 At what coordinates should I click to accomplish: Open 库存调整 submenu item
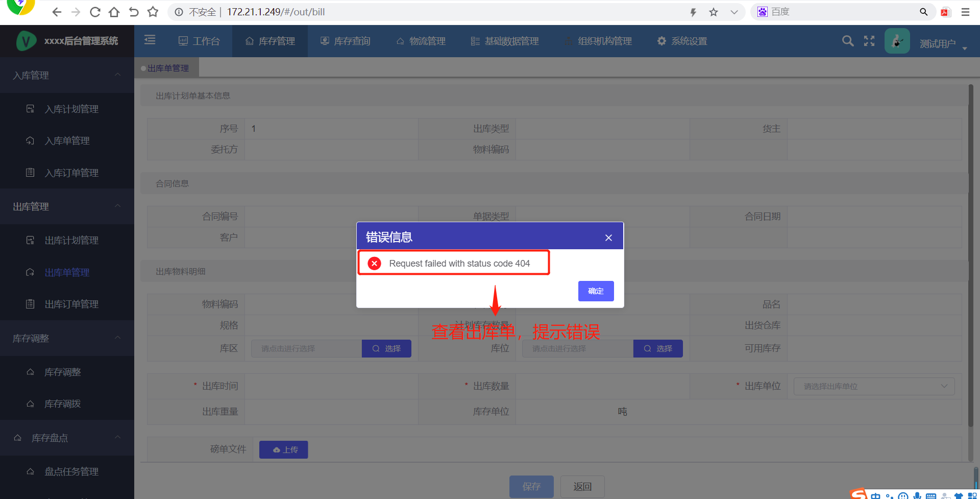67,372
